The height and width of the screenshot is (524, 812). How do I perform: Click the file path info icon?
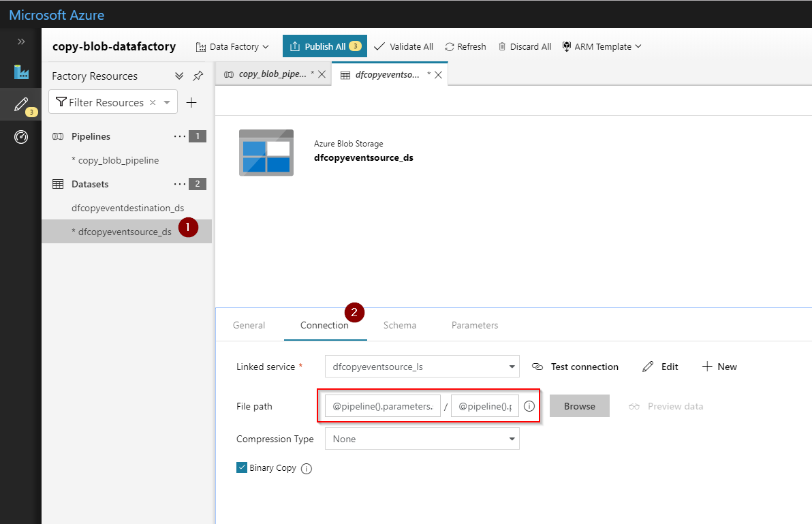tap(529, 407)
